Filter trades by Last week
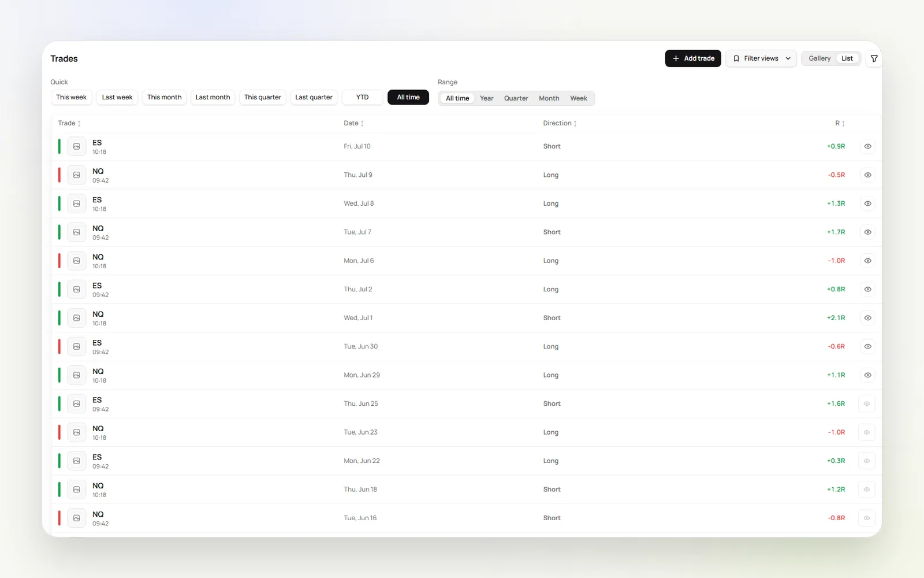This screenshot has width=924, height=578. pos(117,97)
